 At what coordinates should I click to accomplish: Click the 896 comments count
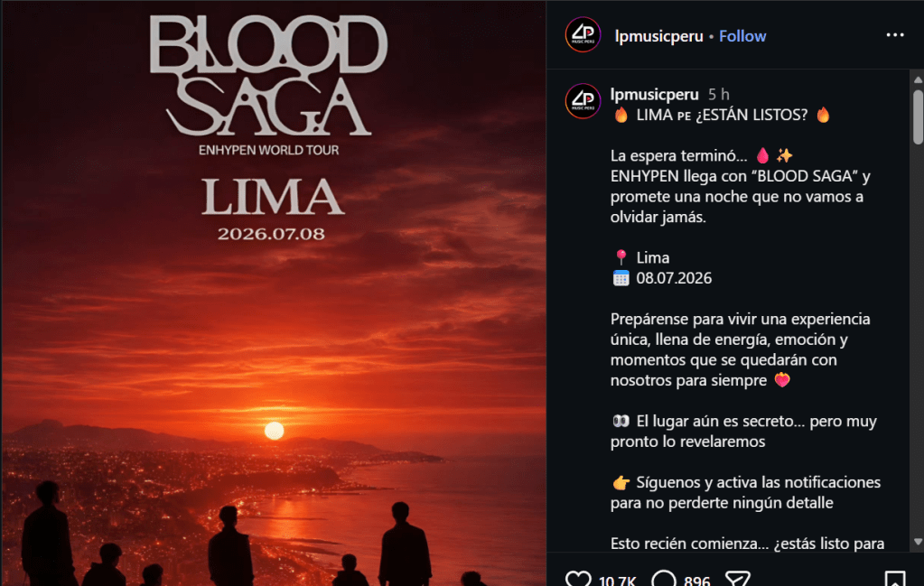point(696,581)
